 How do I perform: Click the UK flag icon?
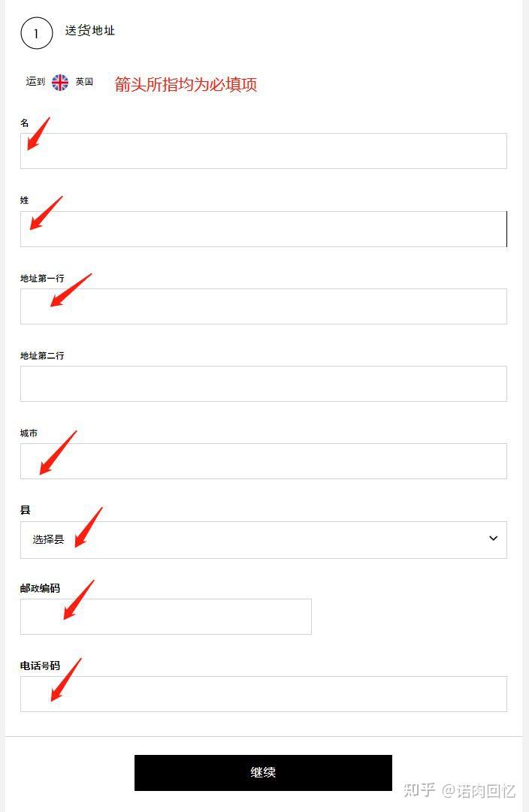(60, 82)
